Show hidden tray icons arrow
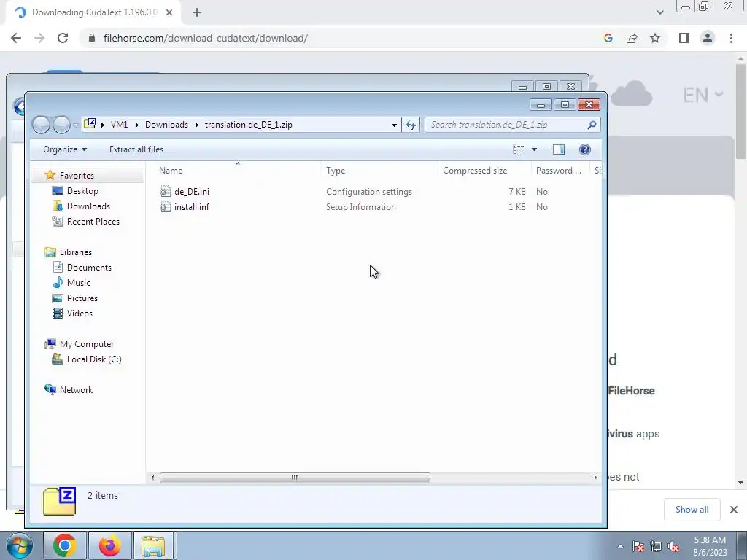Image resolution: width=747 pixels, height=560 pixels. click(620, 546)
